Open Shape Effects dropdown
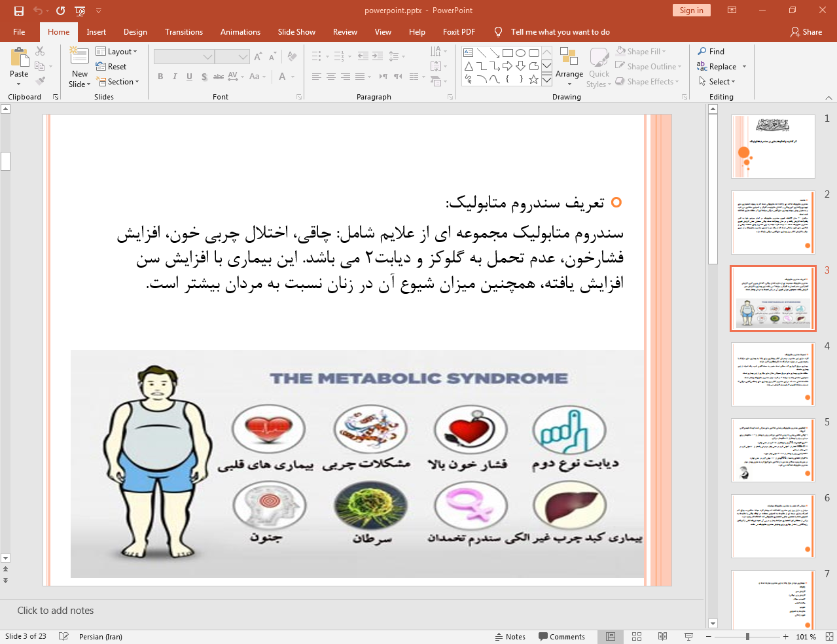The height and width of the screenshot is (644, 837). [647, 82]
